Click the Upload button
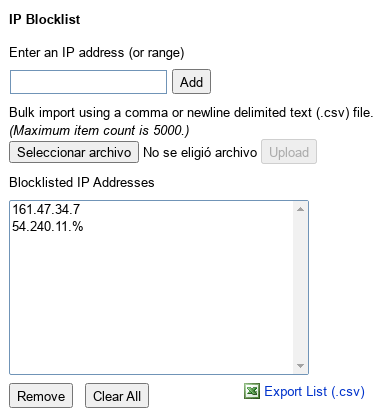The height and width of the screenshot is (420, 391). [289, 152]
